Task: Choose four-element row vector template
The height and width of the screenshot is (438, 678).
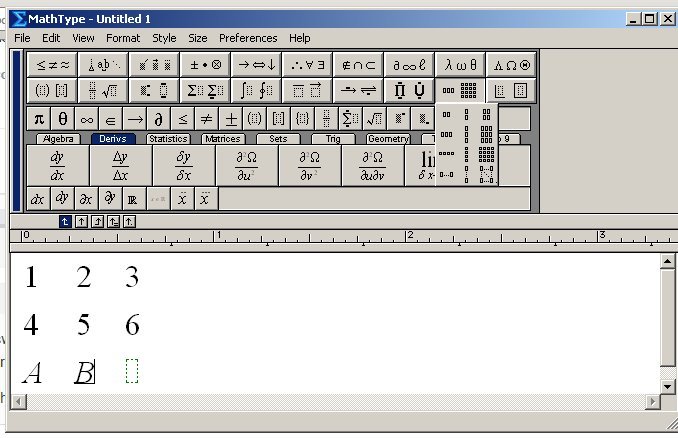Action: [x=447, y=153]
